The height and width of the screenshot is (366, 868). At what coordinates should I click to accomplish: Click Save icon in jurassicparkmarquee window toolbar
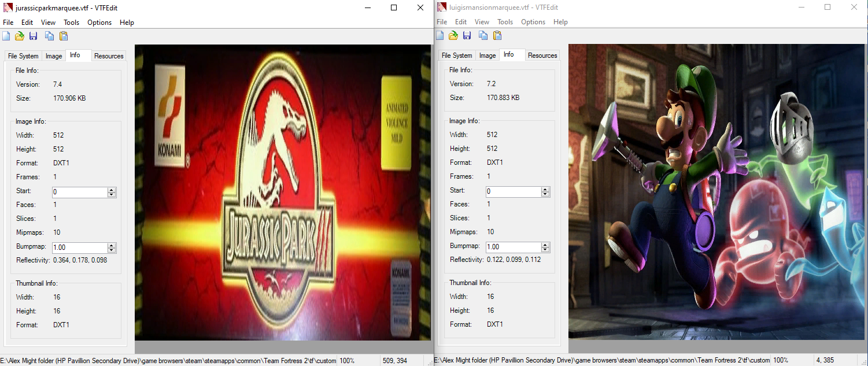pyautogui.click(x=34, y=36)
